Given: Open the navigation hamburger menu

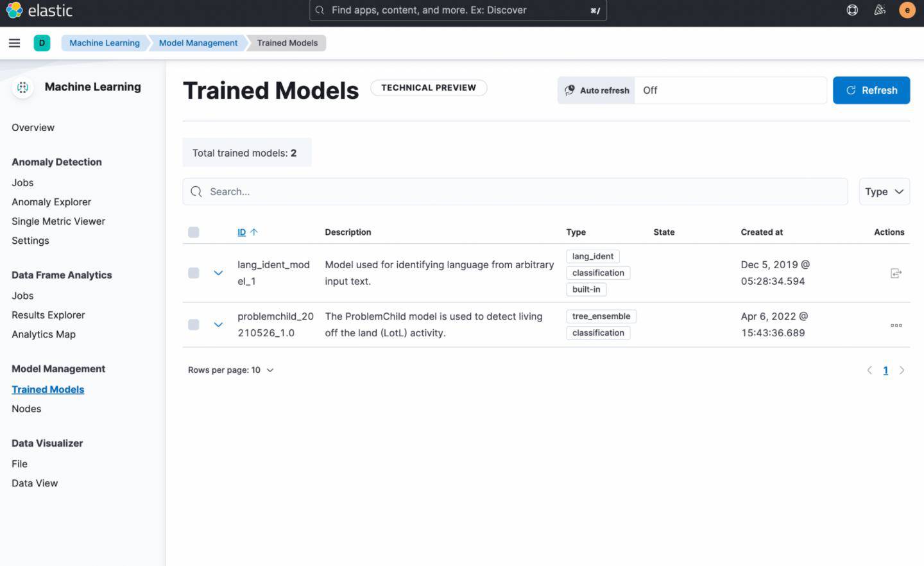Looking at the screenshot, I should pos(14,43).
